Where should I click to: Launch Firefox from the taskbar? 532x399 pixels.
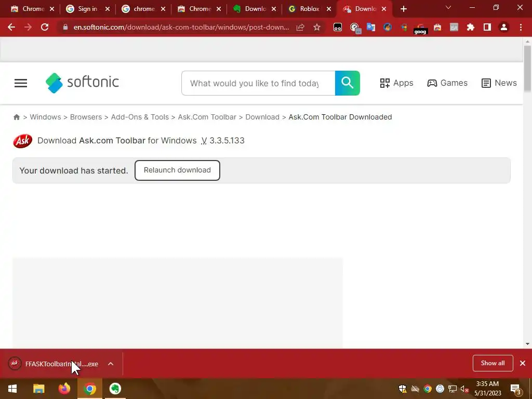click(64, 389)
